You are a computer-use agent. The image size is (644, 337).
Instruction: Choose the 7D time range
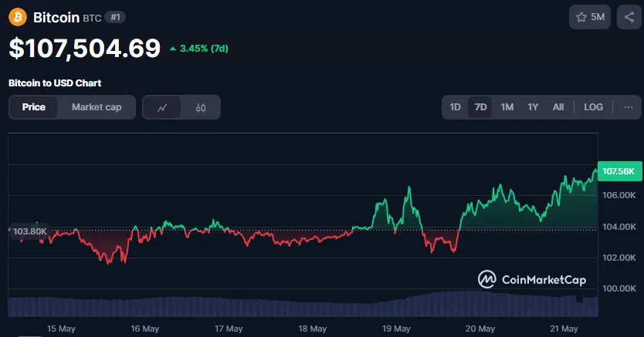(x=480, y=107)
